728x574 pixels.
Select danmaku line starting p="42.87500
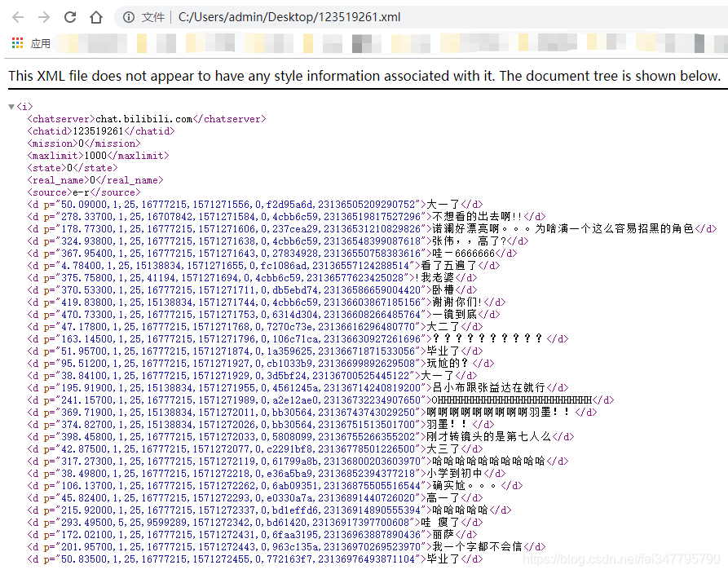(255, 448)
